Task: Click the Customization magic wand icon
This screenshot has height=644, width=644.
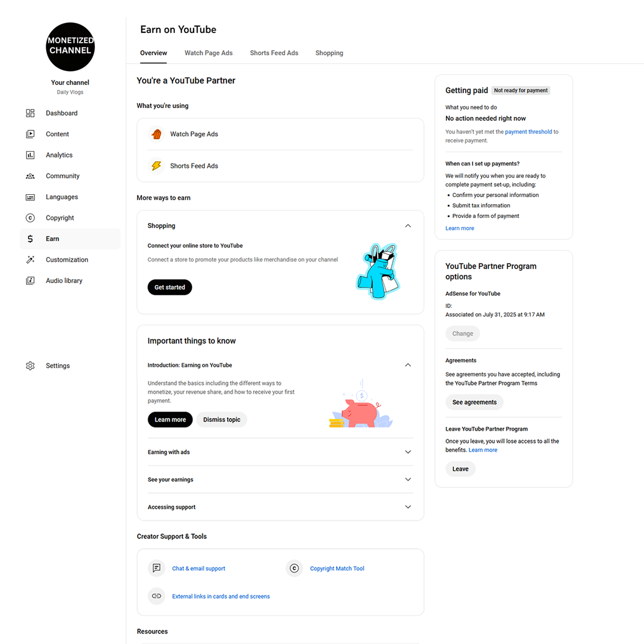Action: (30, 260)
